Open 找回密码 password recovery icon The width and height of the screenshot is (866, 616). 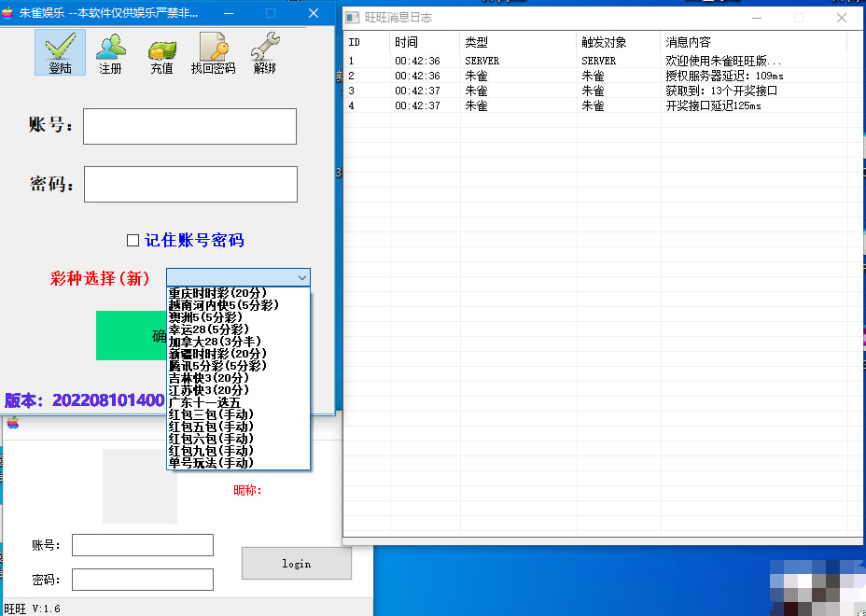point(213,52)
